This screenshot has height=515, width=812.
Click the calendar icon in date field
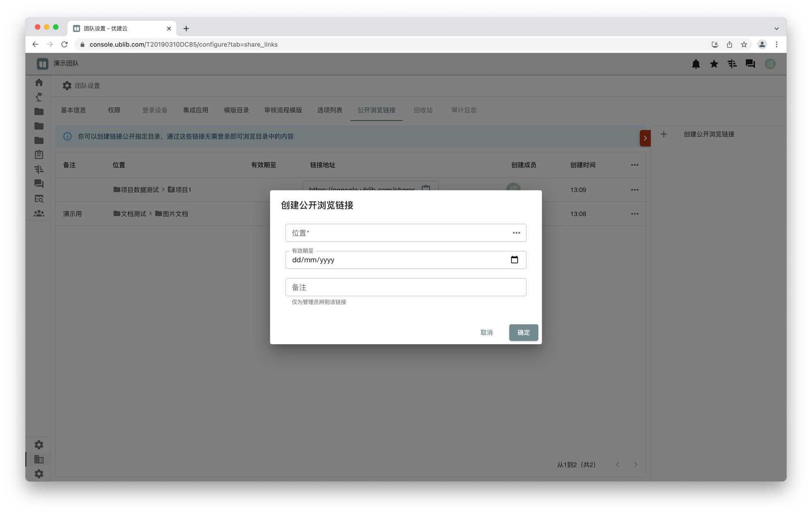[514, 260]
